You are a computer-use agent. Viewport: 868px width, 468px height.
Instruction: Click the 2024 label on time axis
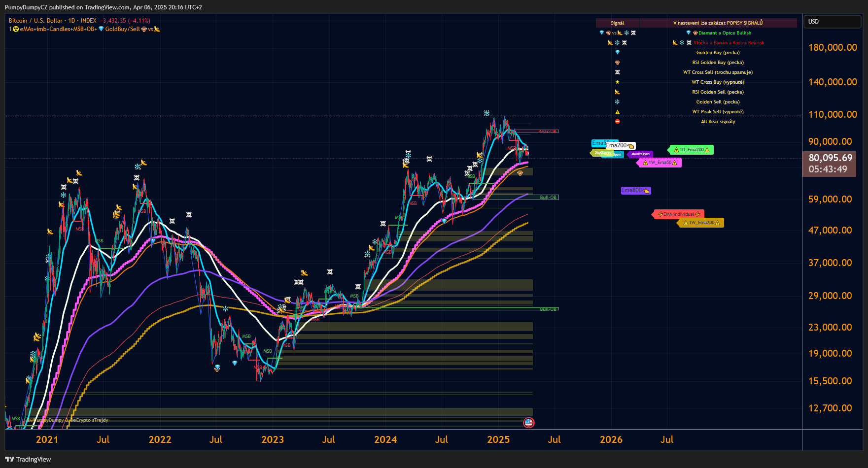(x=385, y=439)
